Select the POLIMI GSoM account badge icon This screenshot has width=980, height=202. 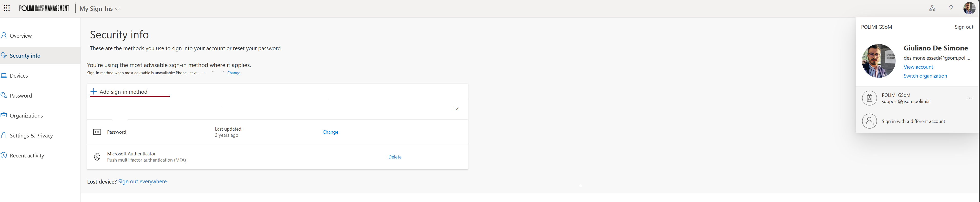(869, 98)
